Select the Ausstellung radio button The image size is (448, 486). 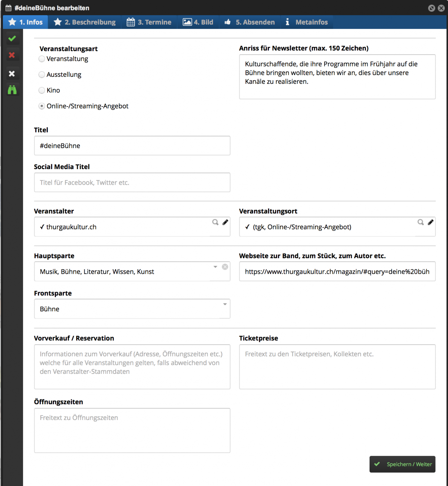42,75
